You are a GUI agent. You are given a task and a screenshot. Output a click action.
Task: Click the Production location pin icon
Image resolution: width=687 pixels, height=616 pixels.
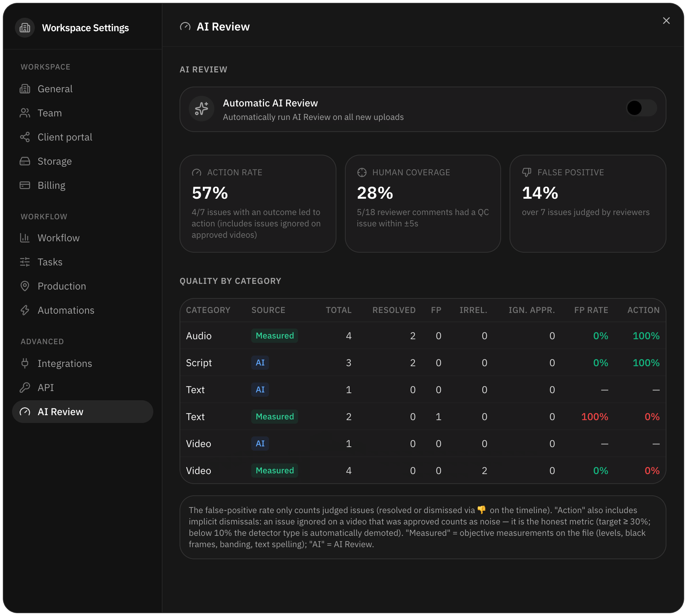pos(25,286)
